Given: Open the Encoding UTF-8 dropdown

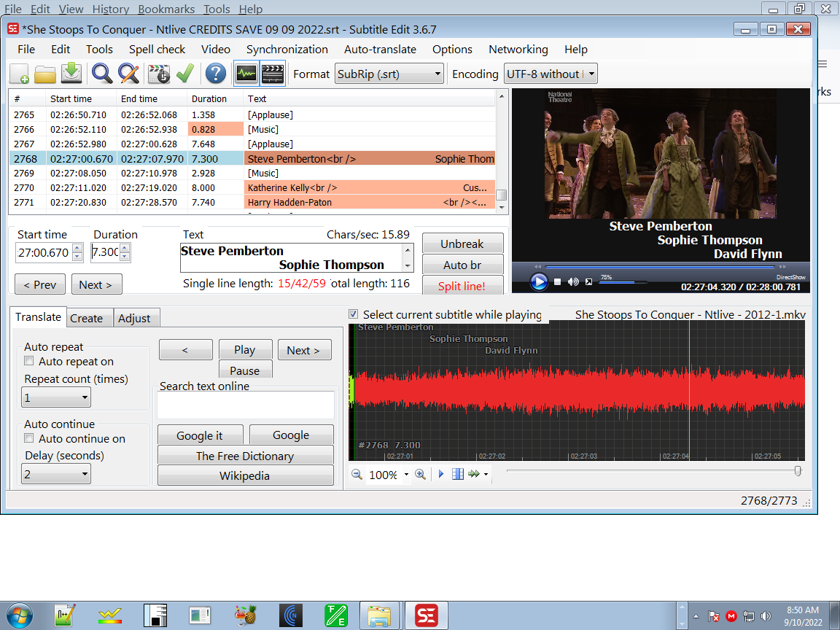Looking at the screenshot, I should click(x=551, y=74).
